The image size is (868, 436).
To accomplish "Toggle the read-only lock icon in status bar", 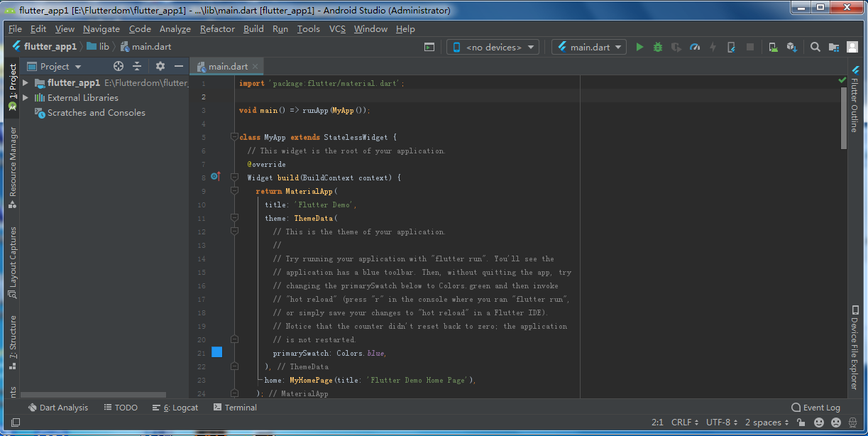I will [801, 423].
